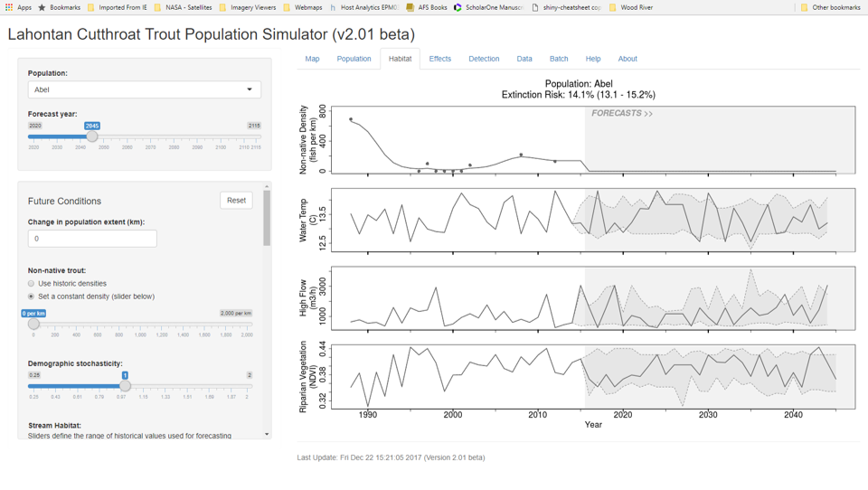Open the Host Analytics EPM bookmark
This screenshot has height=490, width=868.
pyautogui.click(x=364, y=7)
